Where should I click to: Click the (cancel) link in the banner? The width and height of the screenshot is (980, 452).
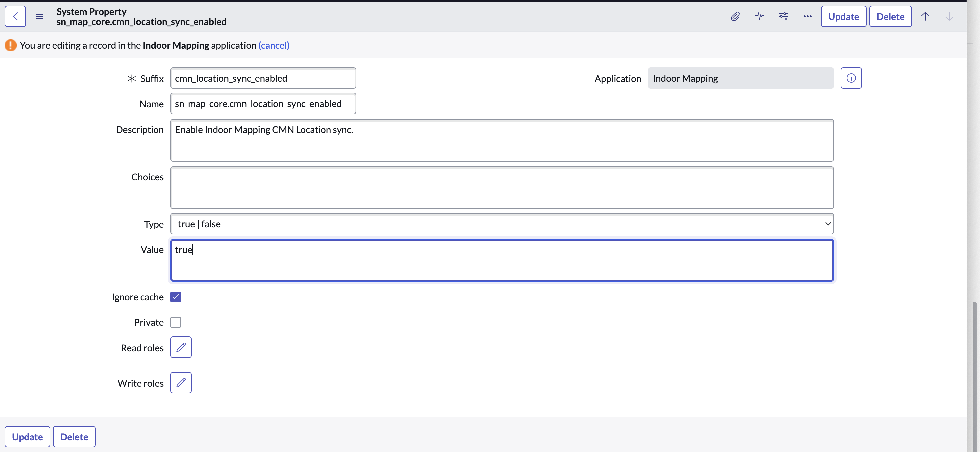[274, 45]
